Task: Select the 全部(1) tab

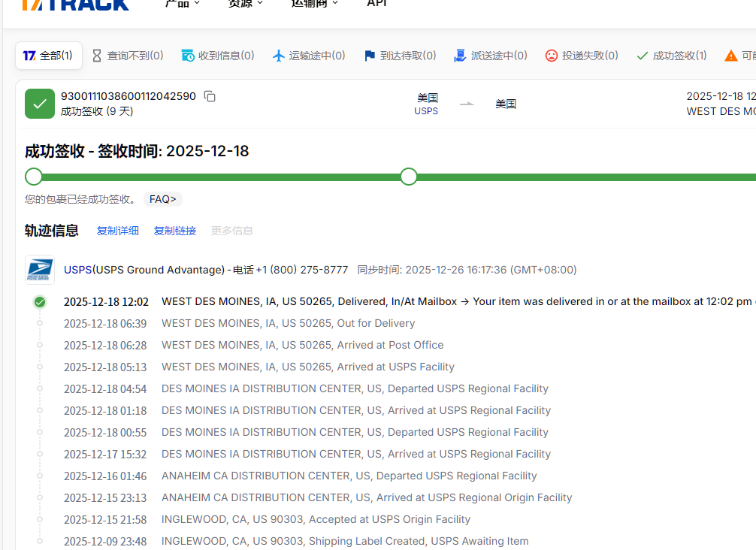Action: [x=48, y=56]
